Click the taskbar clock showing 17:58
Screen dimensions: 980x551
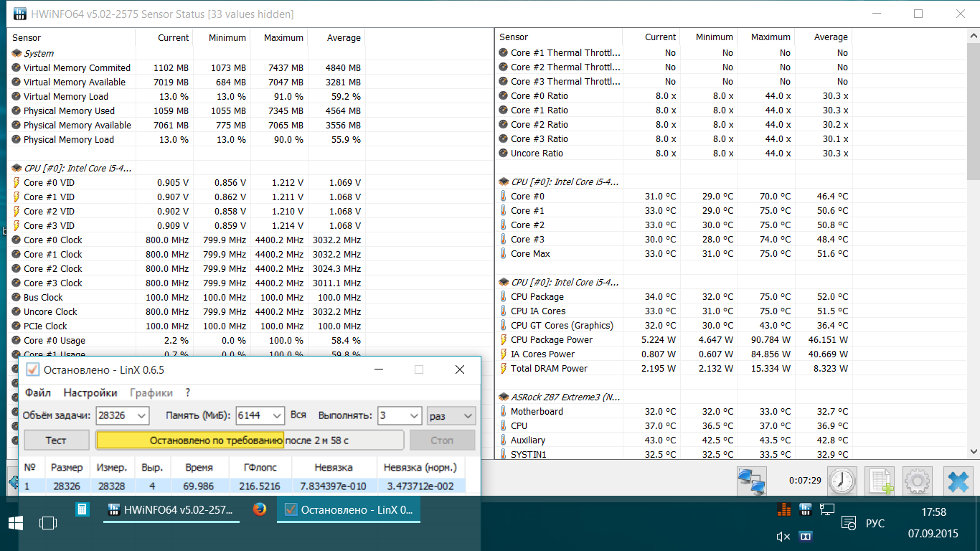(933, 512)
